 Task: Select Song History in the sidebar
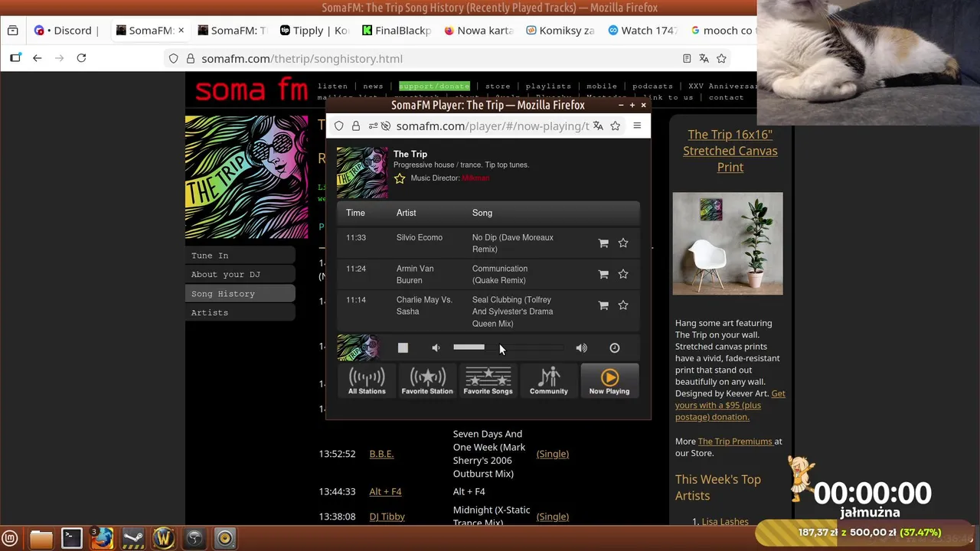pyautogui.click(x=240, y=294)
